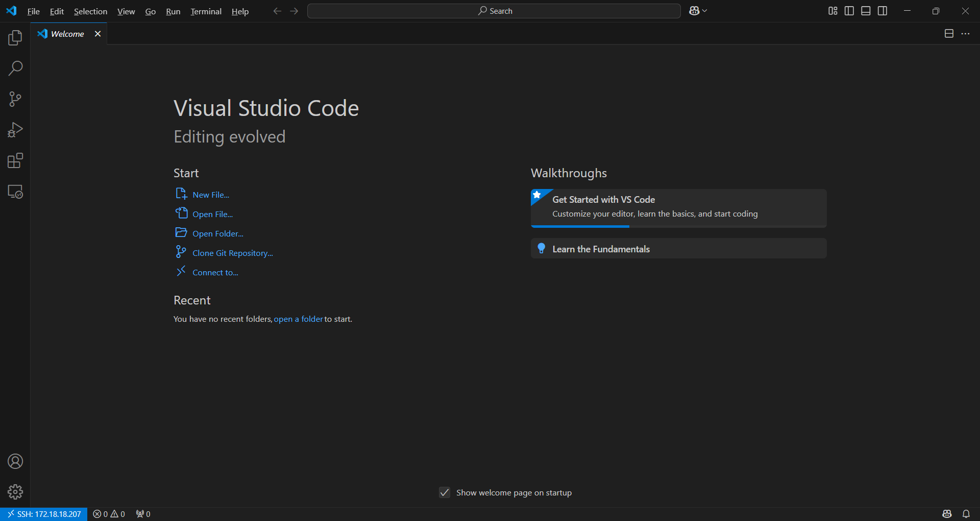Click the Clone Git Repository branch icon
980x521 pixels.
(181, 252)
